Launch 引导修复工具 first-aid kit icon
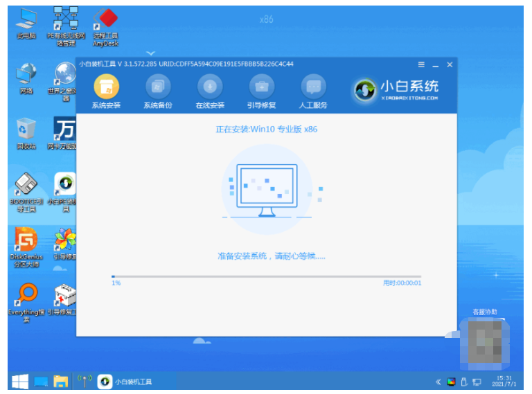 pyautogui.click(x=64, y=300)
